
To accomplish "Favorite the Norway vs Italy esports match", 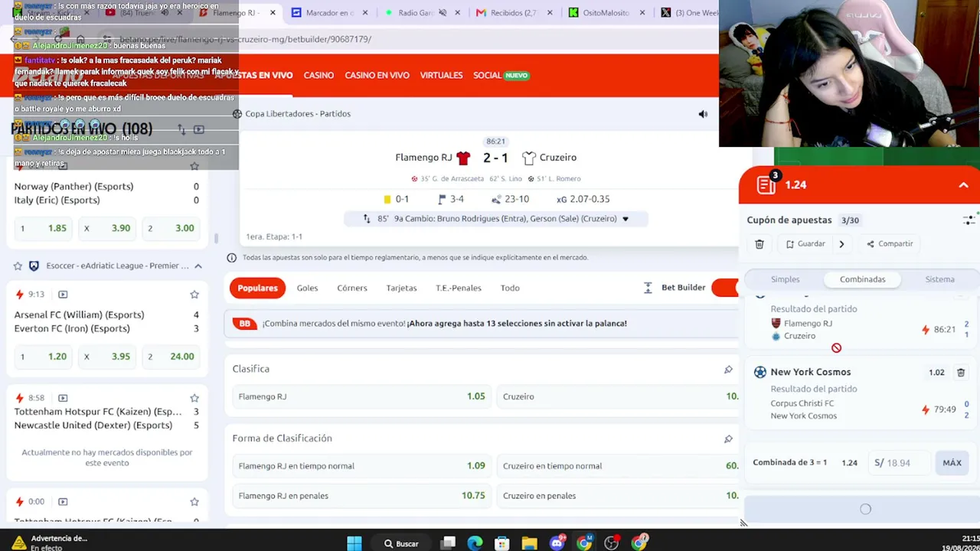I will coord(194,166).
